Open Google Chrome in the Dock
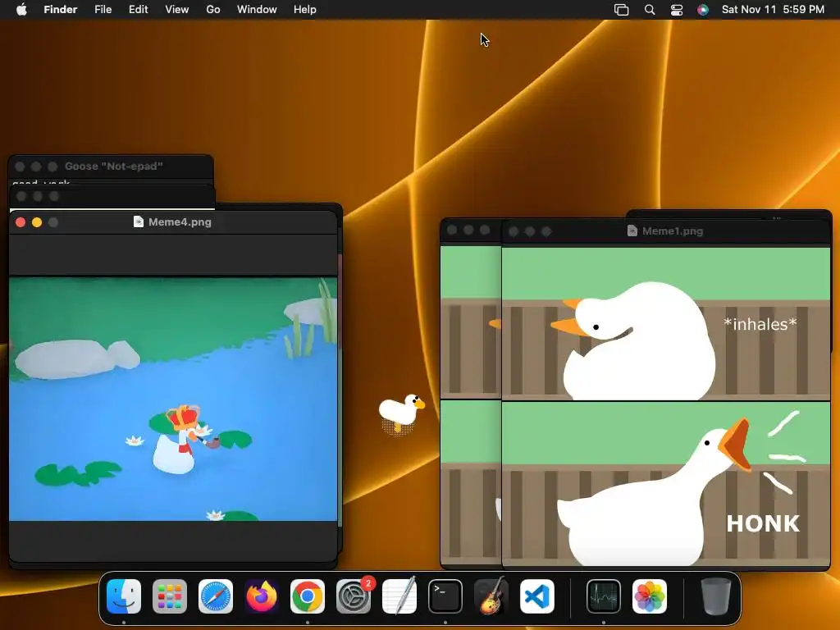Image resolution: width=840 pixels, height=630 pixels. coord(308,596)
